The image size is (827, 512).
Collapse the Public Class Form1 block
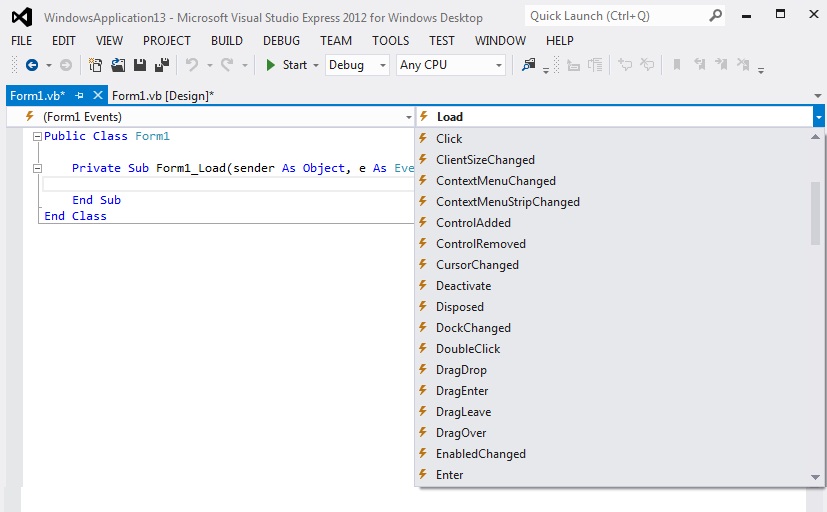pos(37,137)
